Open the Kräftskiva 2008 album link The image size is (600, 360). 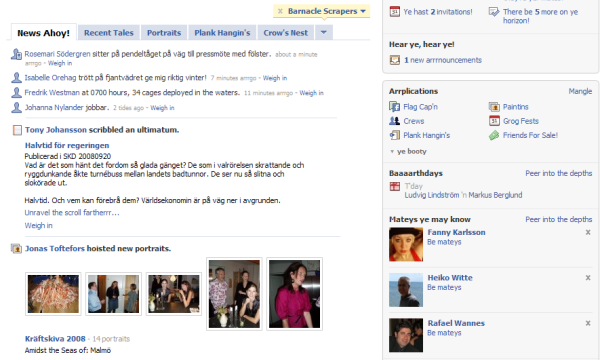click(x=55, y=339)
